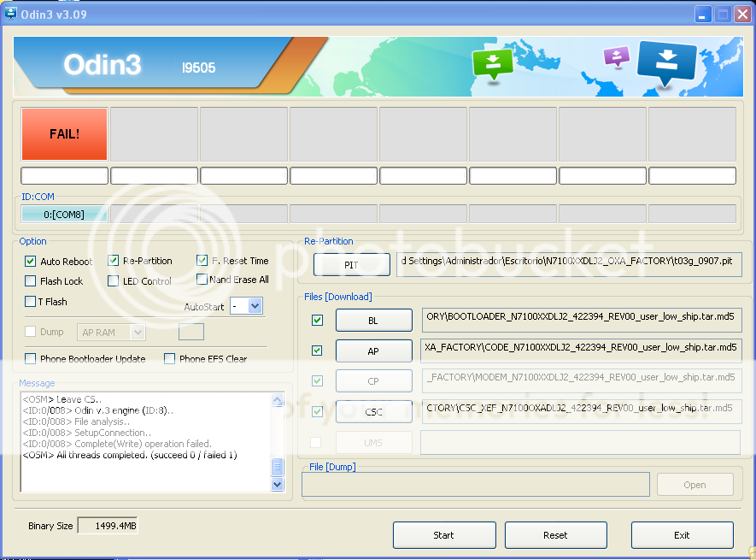Enable the Flash Lock option

pos(31,281)
